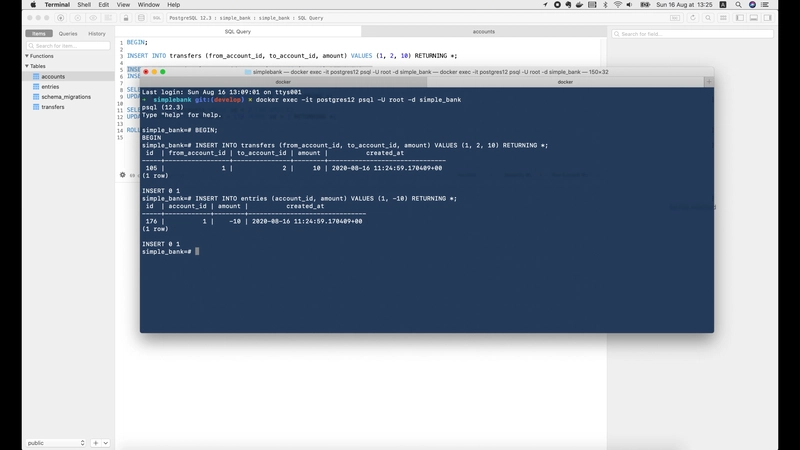
Task: Select the schema_migrations table
Action: coord(66,97)
